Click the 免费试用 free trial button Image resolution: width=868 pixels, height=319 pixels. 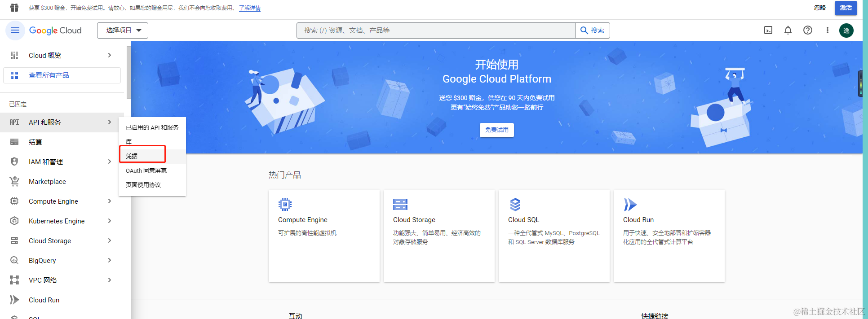(497, 130)
